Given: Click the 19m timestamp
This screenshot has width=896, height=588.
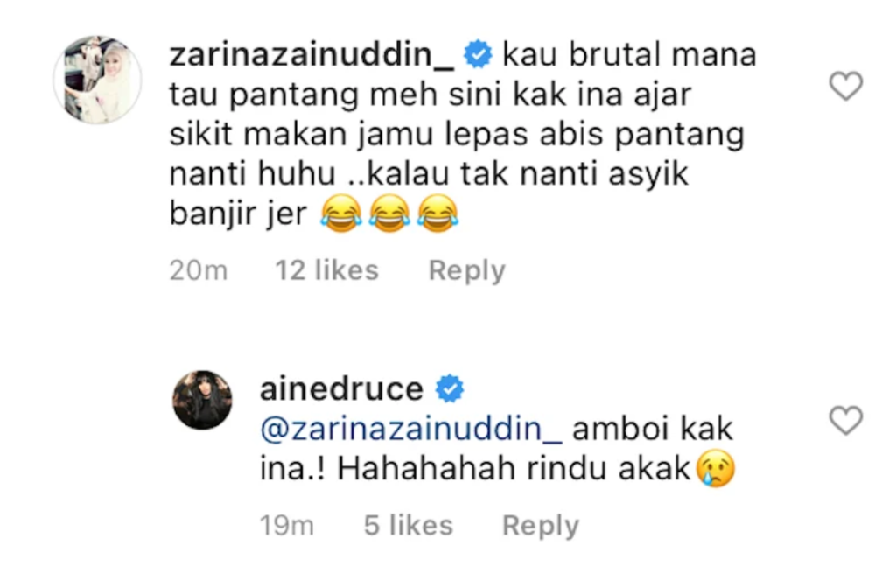Looking at the screenshot, I should (x=286, y=526).
